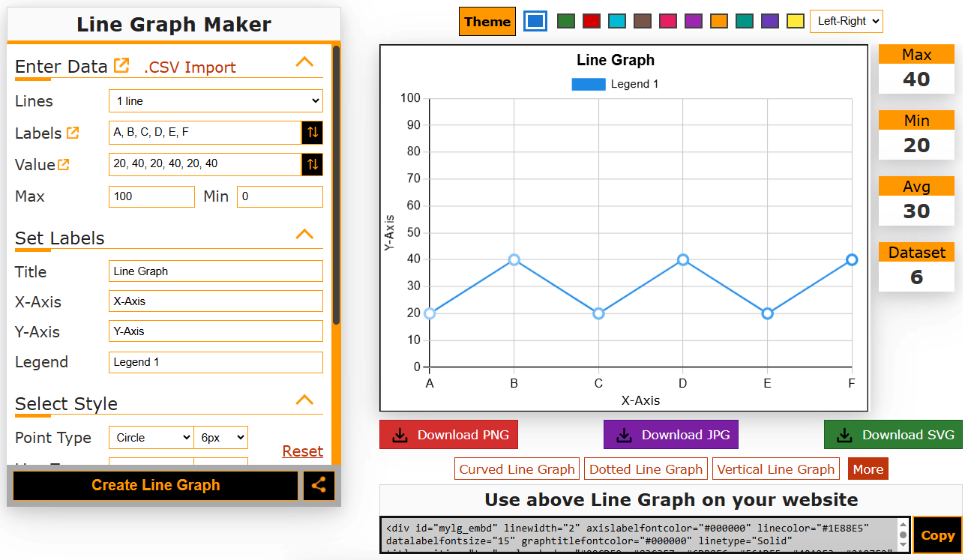968x560 pixels.
Task: Open the Lines count dropdown
Action: click(x=216, y=101)
